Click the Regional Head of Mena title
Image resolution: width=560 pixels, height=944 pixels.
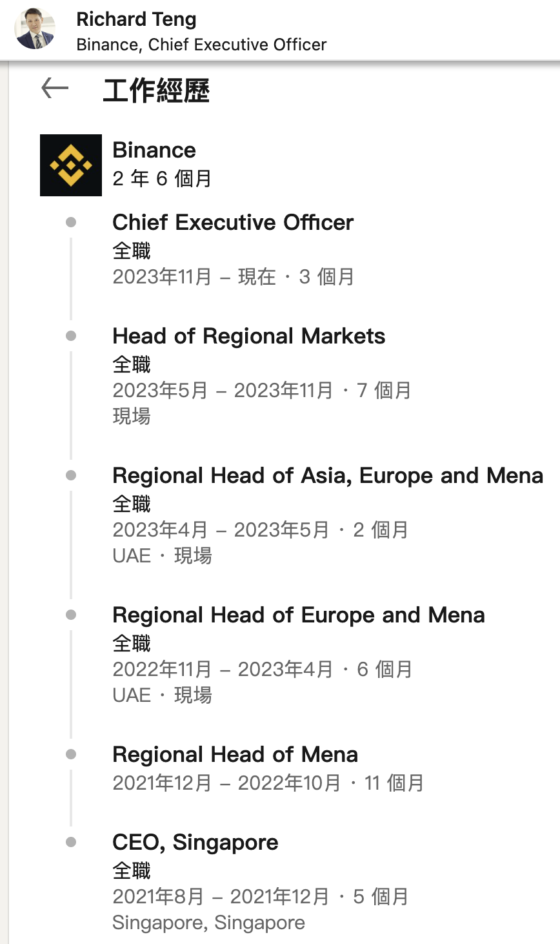pyautogui.click(x=235, y=754)
